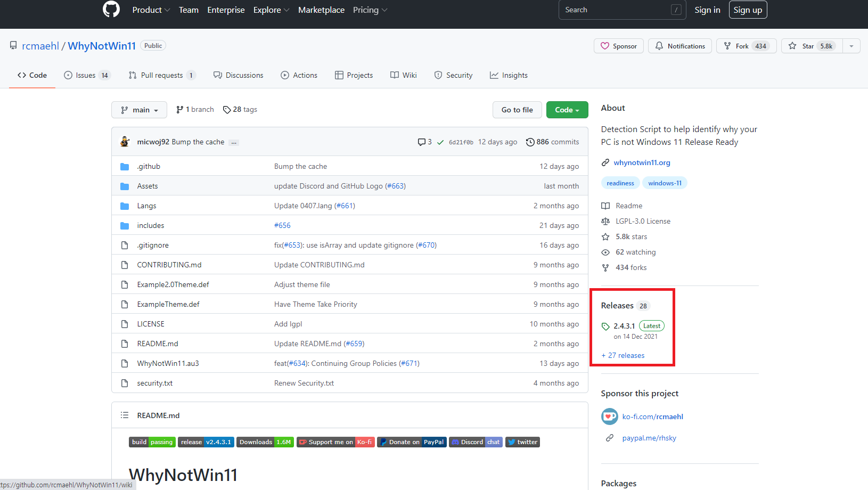Expand the Explore dropdown menu
The height and width of the screenshot is (490, 868).
271,10
